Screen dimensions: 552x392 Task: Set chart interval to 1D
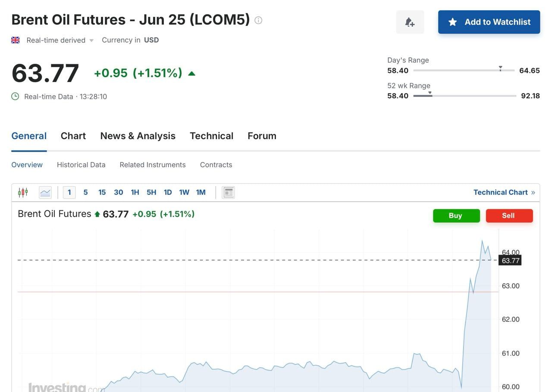click(168, 192)
